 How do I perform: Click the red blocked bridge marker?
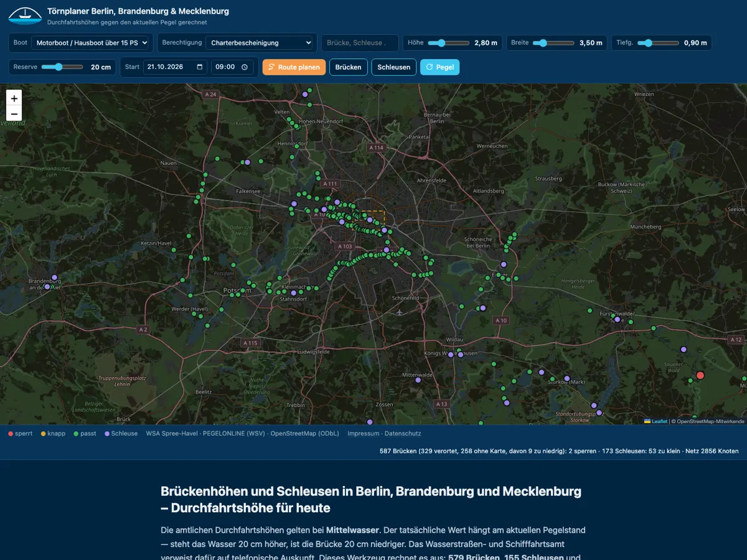pyautogui.click(x=700, y=375)
